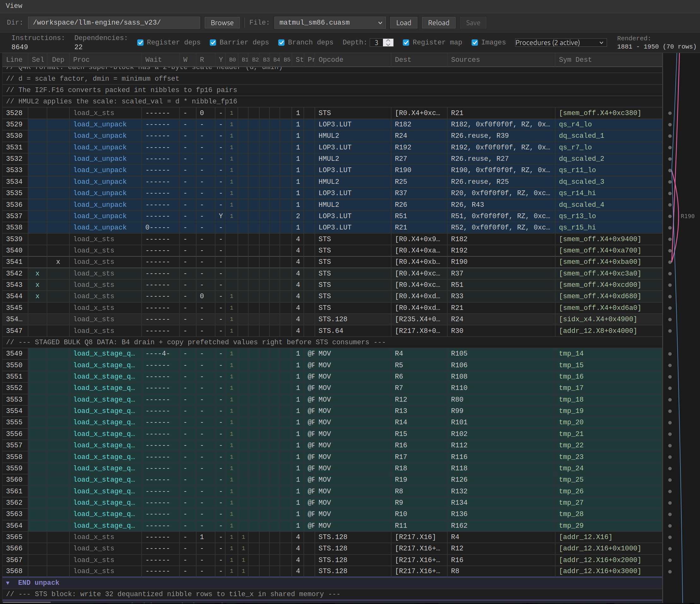The image size is (700, 604).
Task: Increase Depth with the stepper up arrow
Action: [x=388, y=41]
